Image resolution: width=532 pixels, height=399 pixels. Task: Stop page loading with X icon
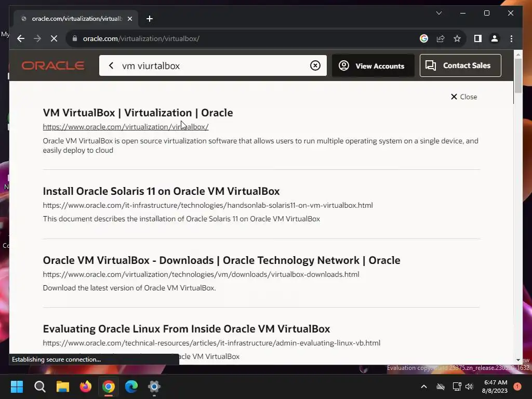tap(54, 38)
